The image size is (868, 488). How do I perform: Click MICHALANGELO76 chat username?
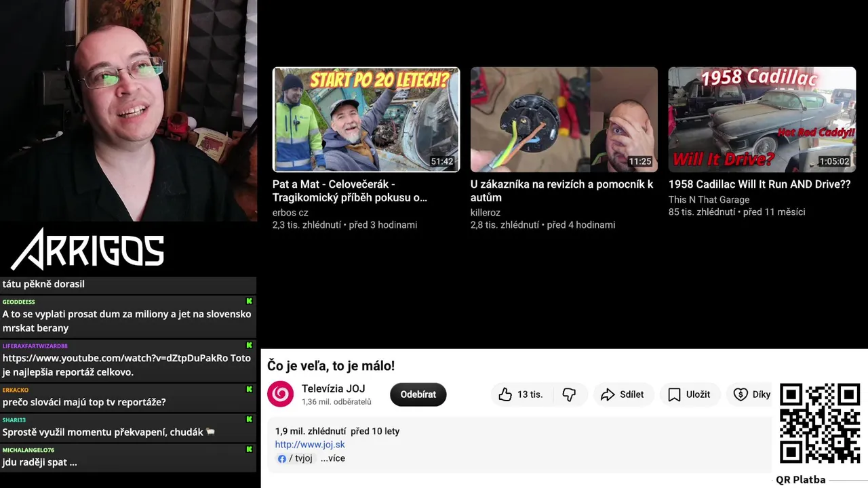(28, 449)
